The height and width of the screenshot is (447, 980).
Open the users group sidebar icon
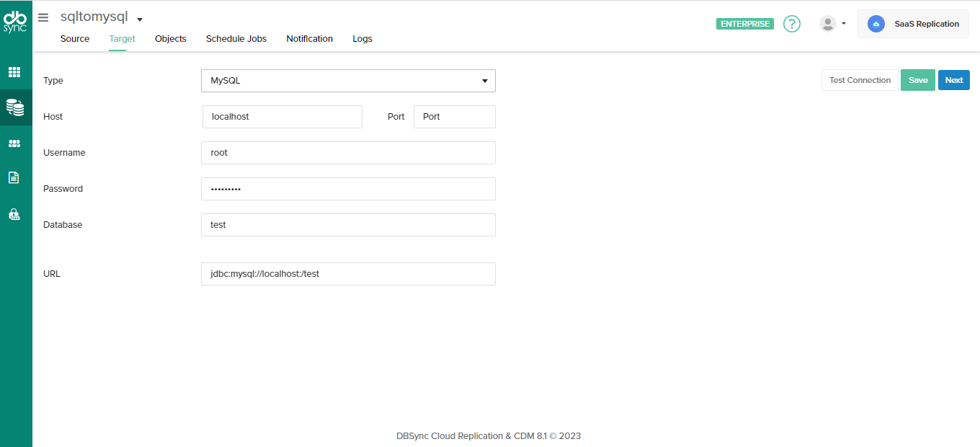pyautogui.click(x=14, y=143)
